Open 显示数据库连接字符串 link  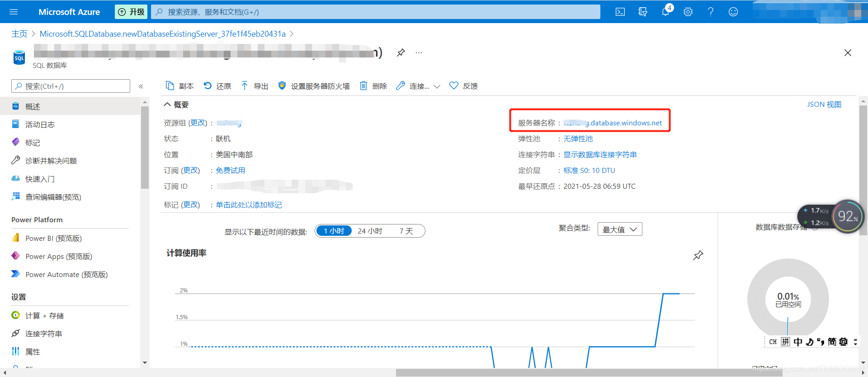coord(600,154)
